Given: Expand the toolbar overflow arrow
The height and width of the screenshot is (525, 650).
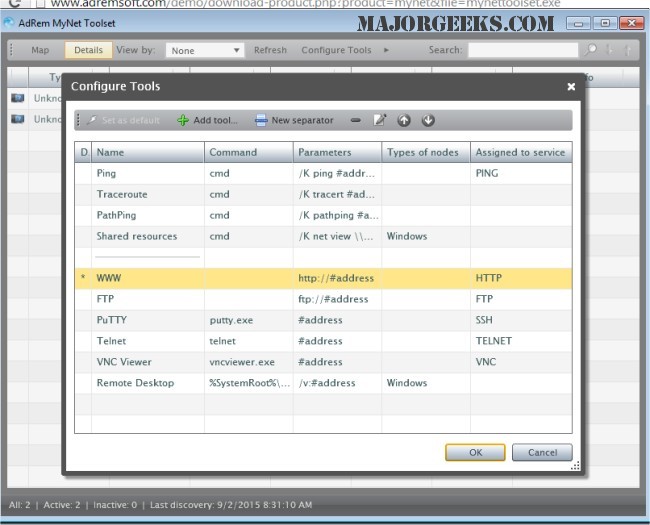Looking at the screenshot, I should point(386,50).
